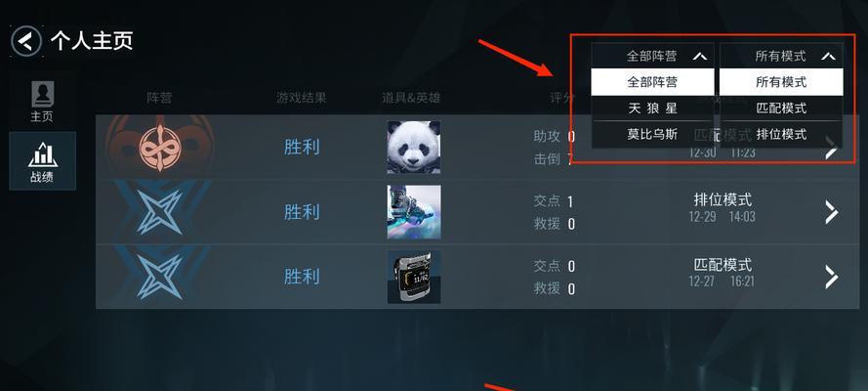Open the panda hero thumbnail
The image size is (868, 391).
point(414,148)
